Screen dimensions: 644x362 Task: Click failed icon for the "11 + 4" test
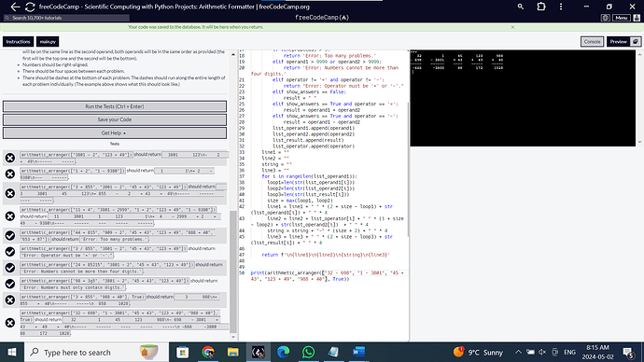tap(10, 216)
